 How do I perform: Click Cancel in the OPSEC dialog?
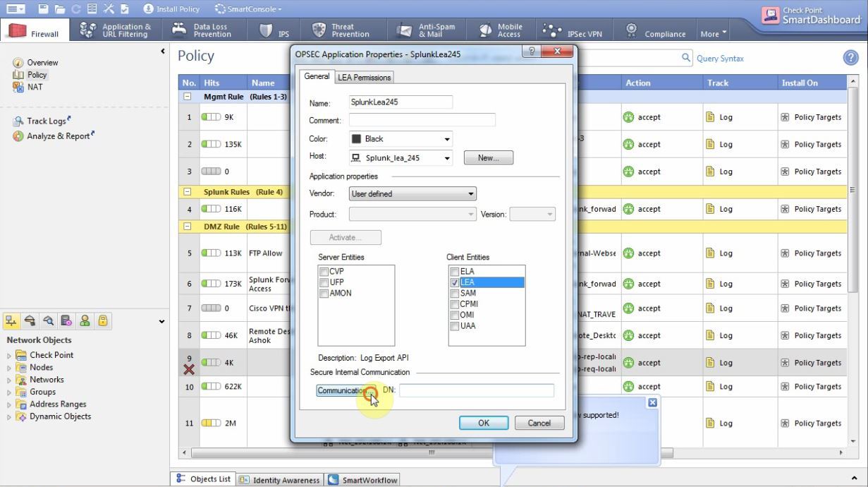539,423
